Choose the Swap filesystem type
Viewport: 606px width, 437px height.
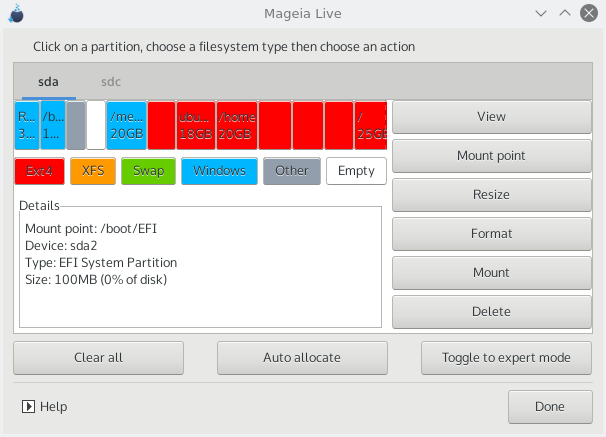(x=148, y=171)
